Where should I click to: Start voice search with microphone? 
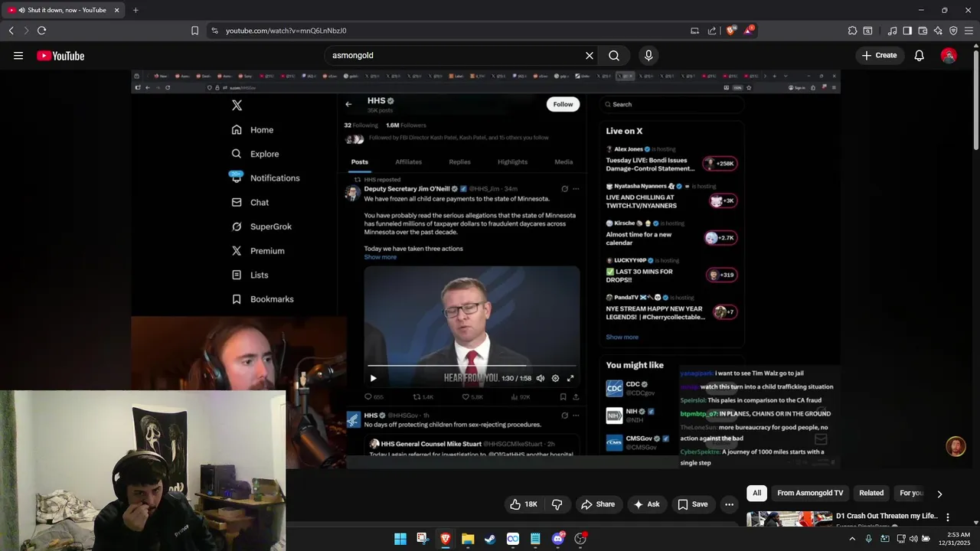(648, 55)
